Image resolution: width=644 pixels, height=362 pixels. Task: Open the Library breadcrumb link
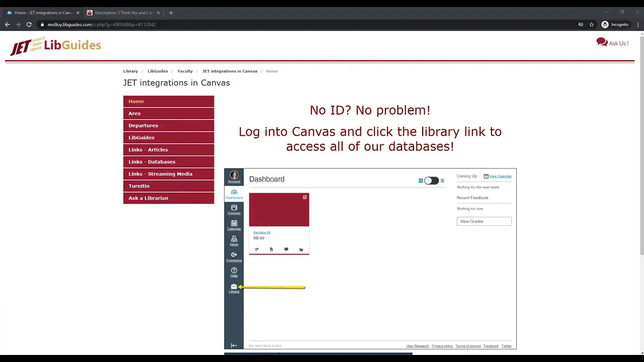[130, 71]
